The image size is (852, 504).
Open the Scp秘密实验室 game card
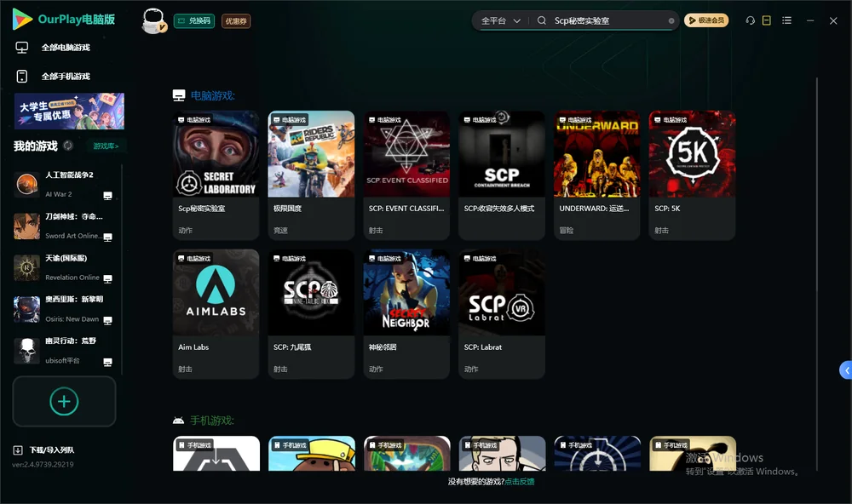(216, 175)
